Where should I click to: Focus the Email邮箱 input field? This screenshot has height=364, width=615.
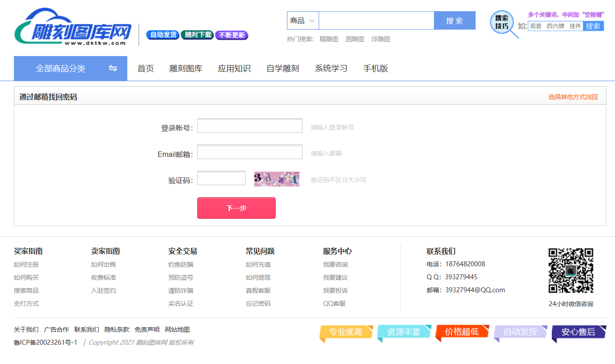tap(250, 152)
